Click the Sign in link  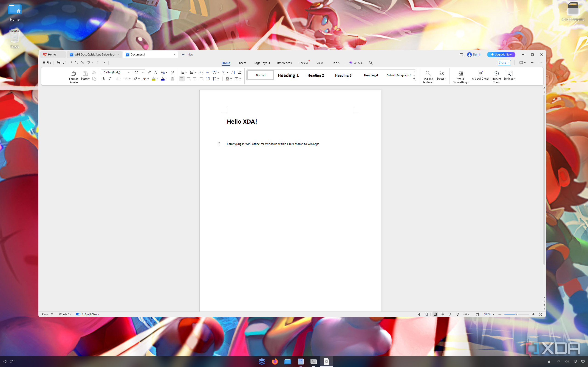[476, 54]
